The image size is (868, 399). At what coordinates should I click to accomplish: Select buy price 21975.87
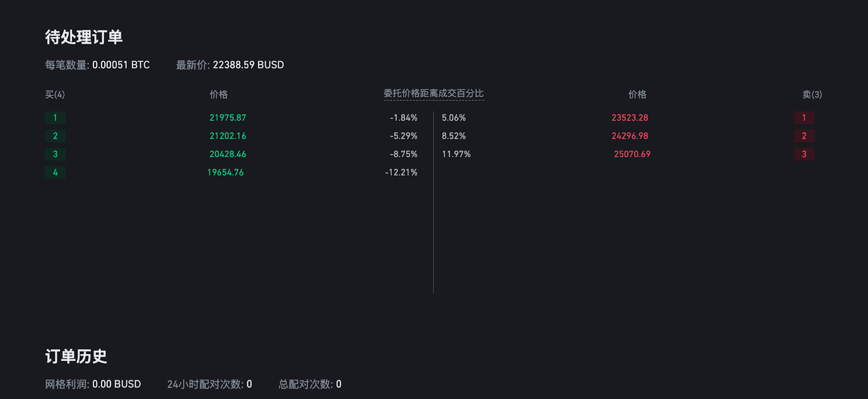pos(228,118)
